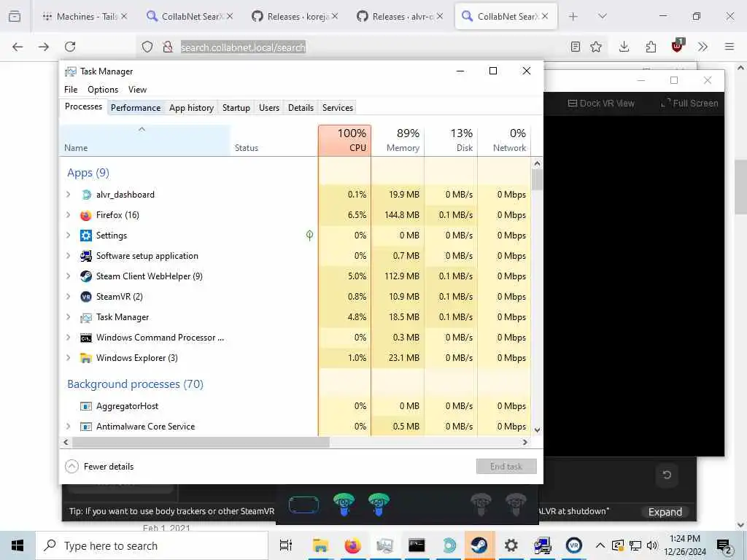747x560 pixels.
Task: Click the headset icon in SteamVR status
Action: [x=304, y=505]
